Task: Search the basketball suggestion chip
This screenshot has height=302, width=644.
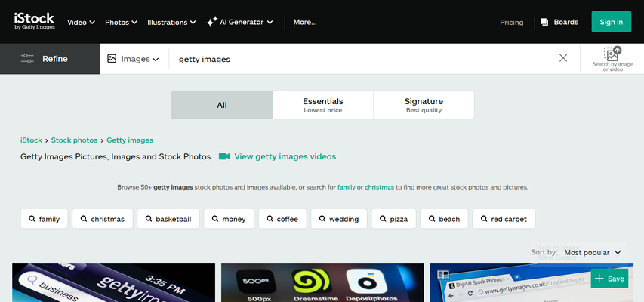Action: (168, 219)
